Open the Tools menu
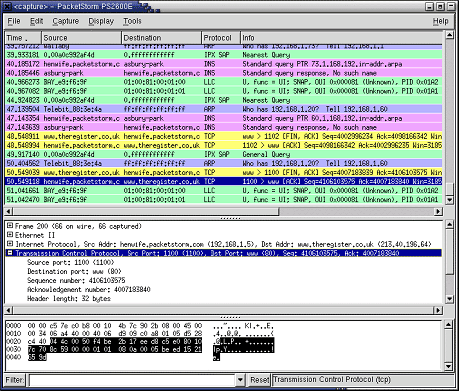The width and height of the screenshot is (459, 391). click(x=132, y=21)
